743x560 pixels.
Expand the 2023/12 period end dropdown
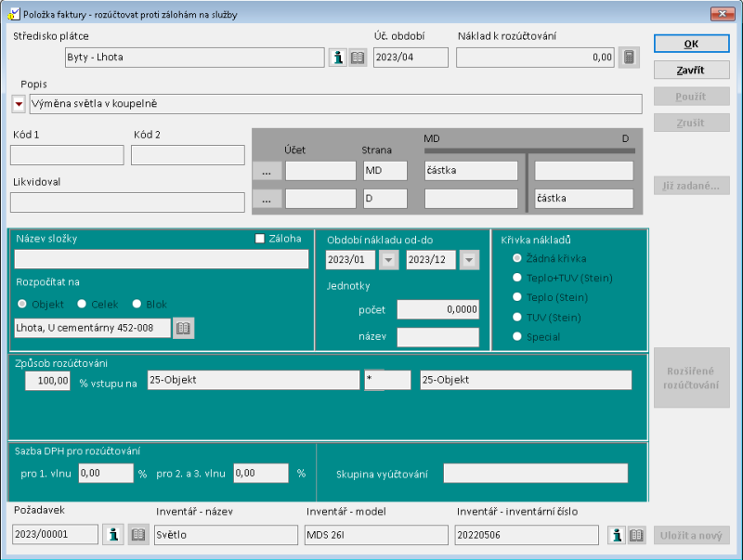point(469,260)
